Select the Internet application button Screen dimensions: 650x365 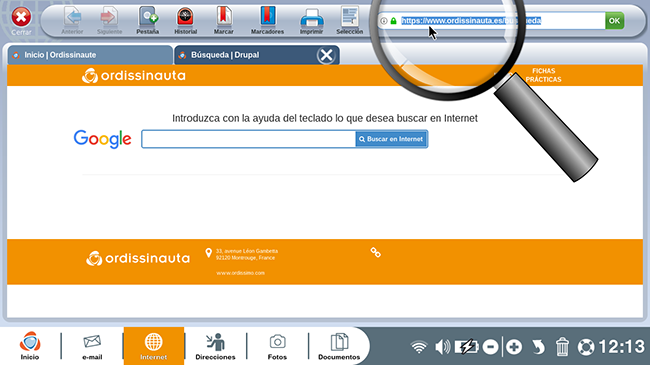153,346
